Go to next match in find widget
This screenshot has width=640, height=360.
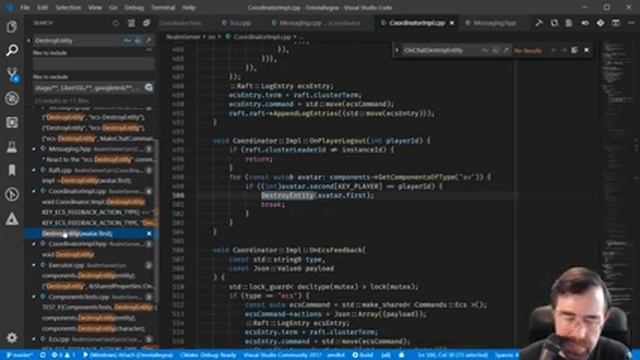click(x=564, y=50)
